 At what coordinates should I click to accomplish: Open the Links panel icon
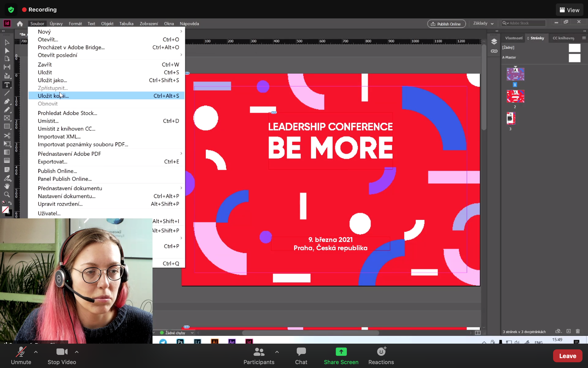pos(494,51)
